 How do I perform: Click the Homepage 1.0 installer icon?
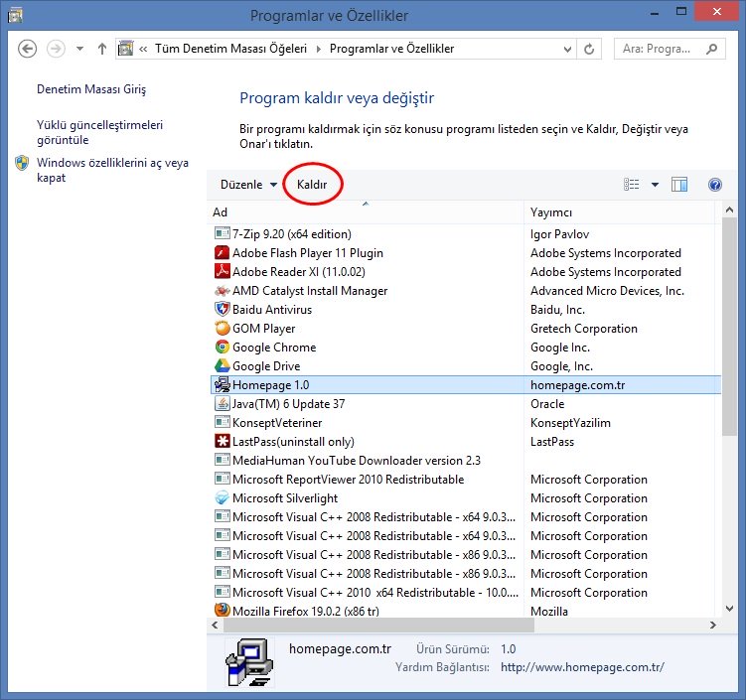tap(222, 384)
